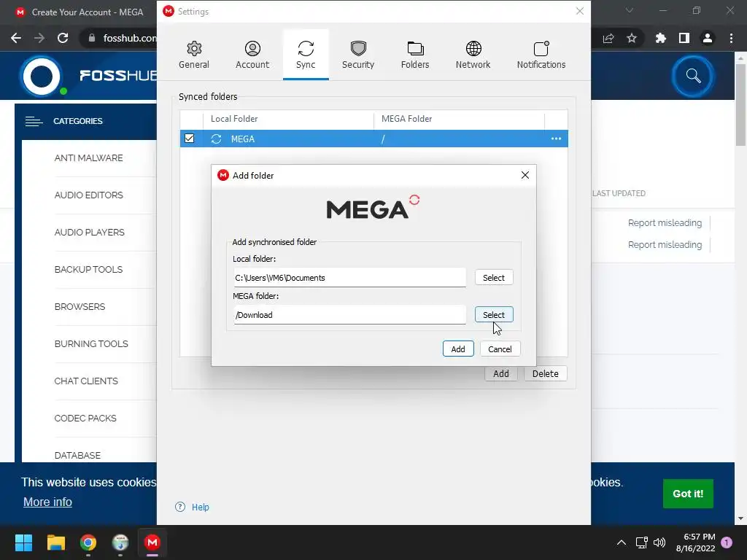Click the Local Folder column header
747x560 pixels.
(288, 119)
